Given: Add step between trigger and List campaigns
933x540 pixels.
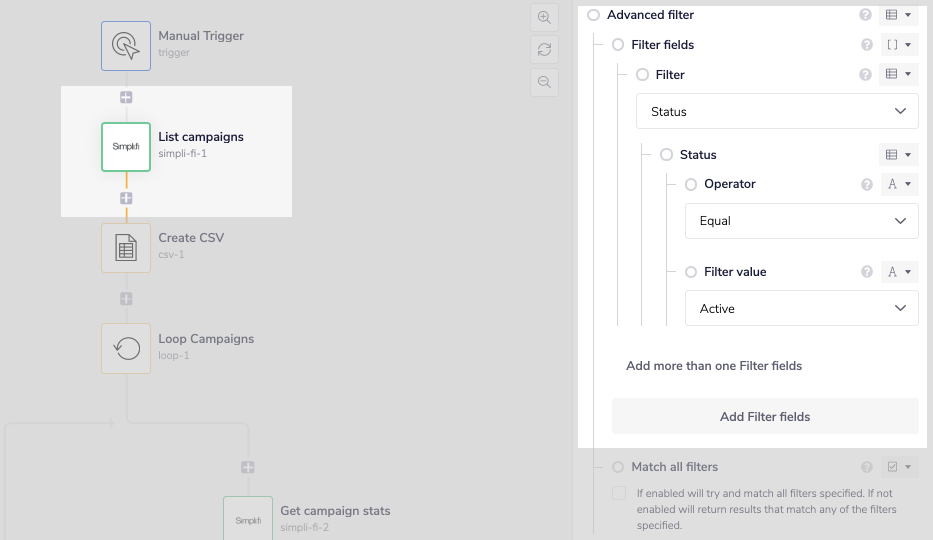Looking at the screenshot, I should (126, 97).
